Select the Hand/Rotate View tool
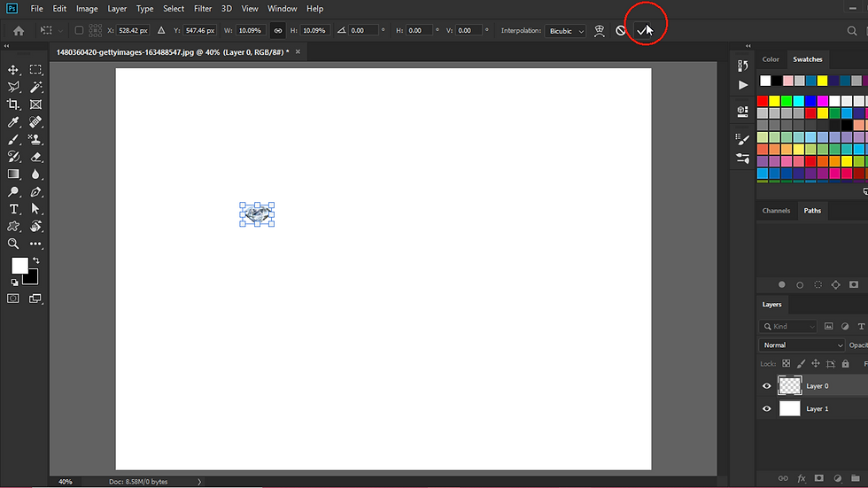 (x=36, y=227)
